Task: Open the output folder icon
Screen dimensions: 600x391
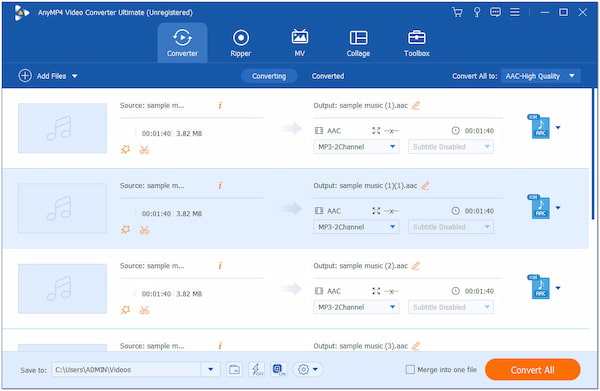Action: coord(234,370)
